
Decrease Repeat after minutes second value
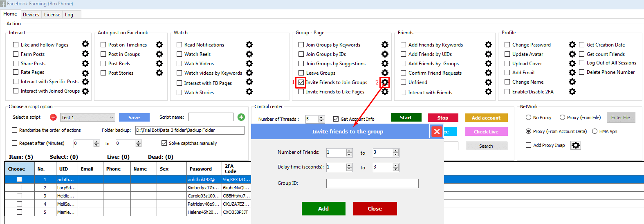coord(139,145)
